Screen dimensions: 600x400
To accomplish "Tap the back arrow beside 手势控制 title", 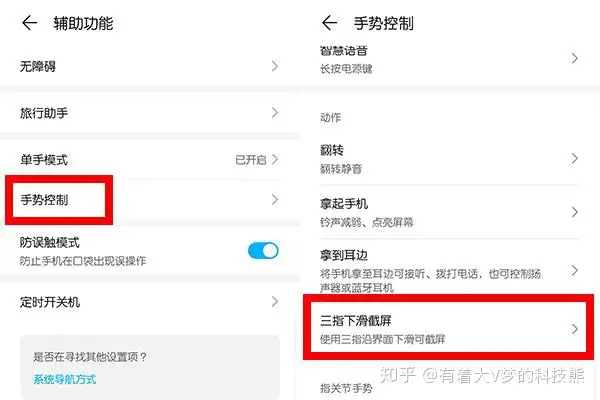I will click(329, 23).
